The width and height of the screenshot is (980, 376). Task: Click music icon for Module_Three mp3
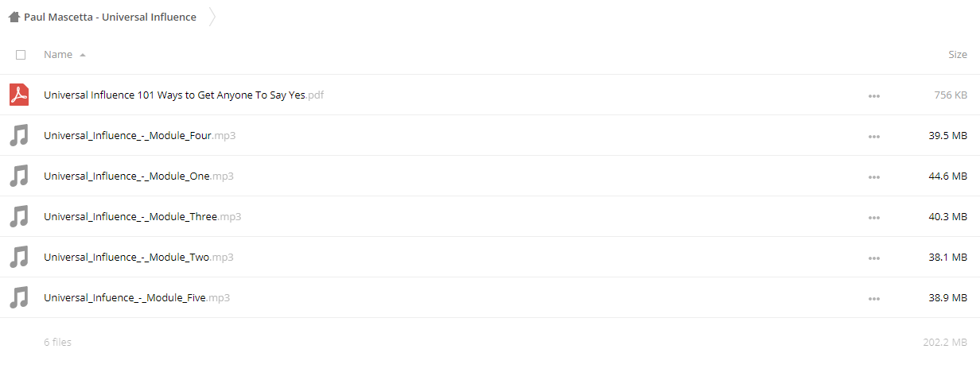(x=19, y=216)
